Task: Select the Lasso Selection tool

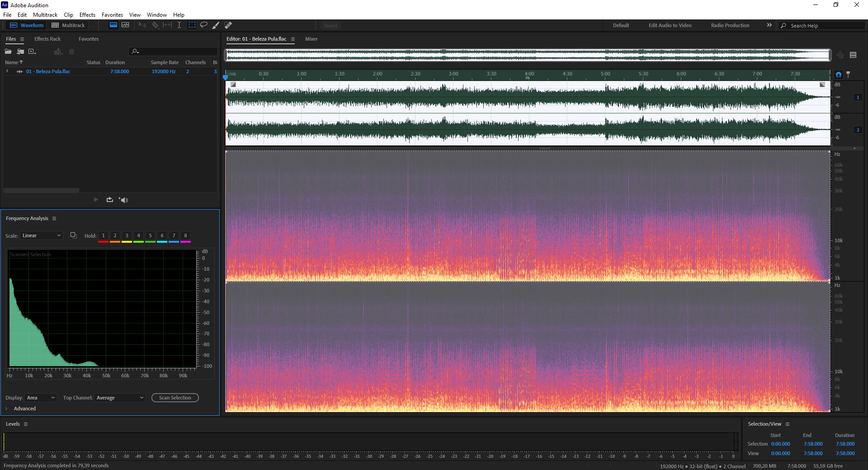Action: [204, 25]
